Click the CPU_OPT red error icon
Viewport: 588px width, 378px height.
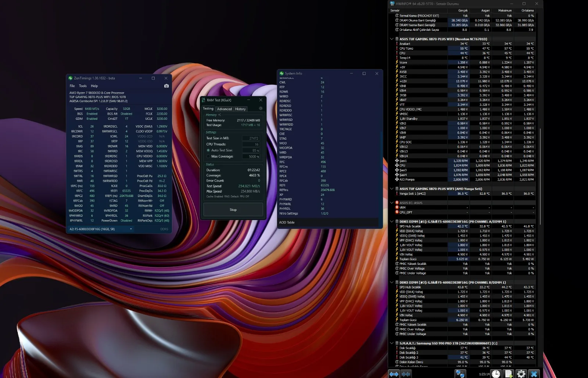pyautogui.click(x=397, y=212)
